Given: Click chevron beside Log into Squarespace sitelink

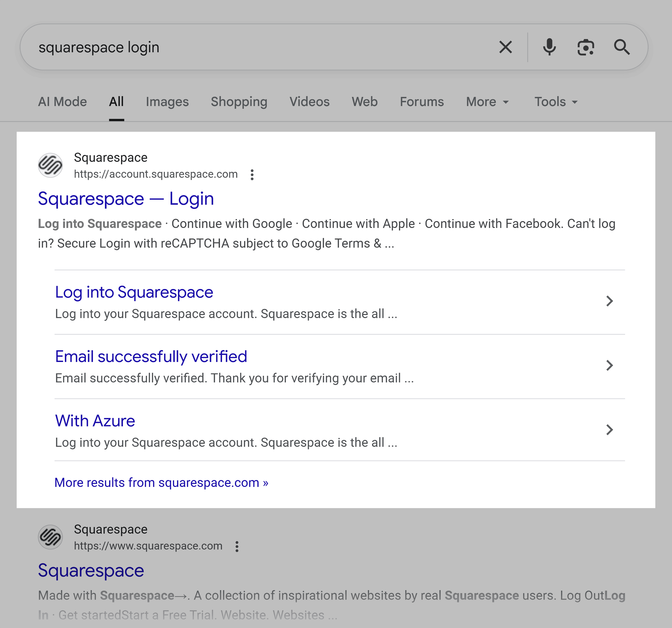Looking at the screenshot, I should [609, 301].
